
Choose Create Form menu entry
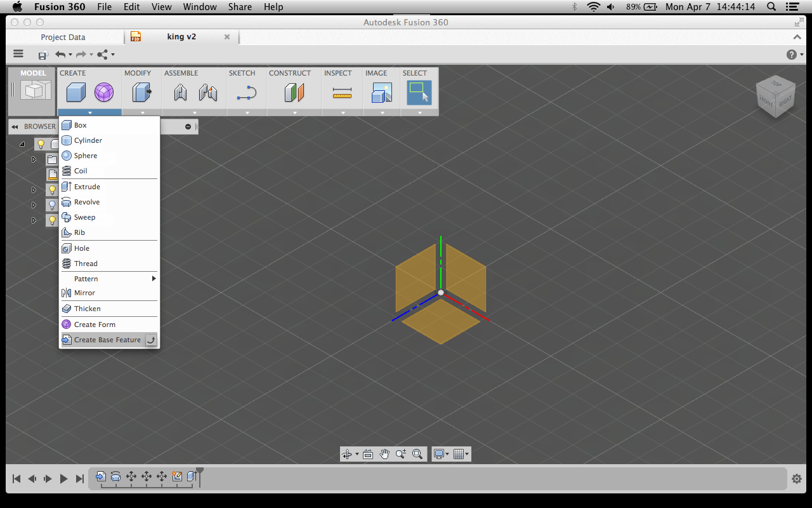click(108, 324)
